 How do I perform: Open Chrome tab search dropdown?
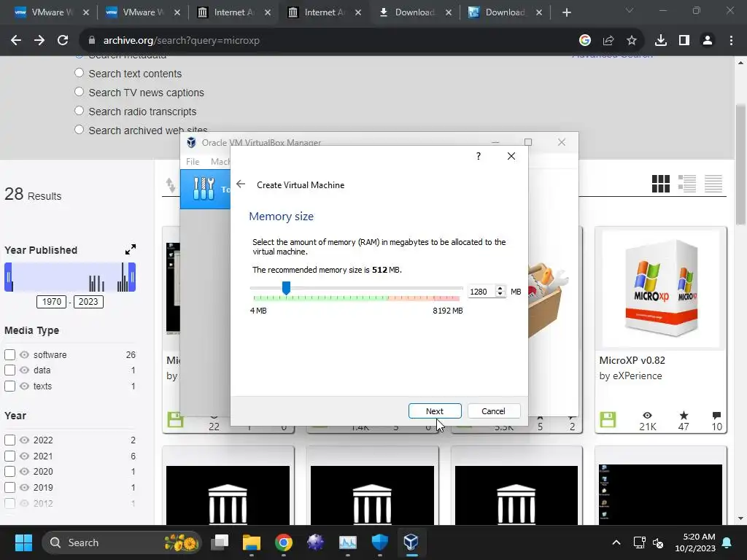click(630, 10)
